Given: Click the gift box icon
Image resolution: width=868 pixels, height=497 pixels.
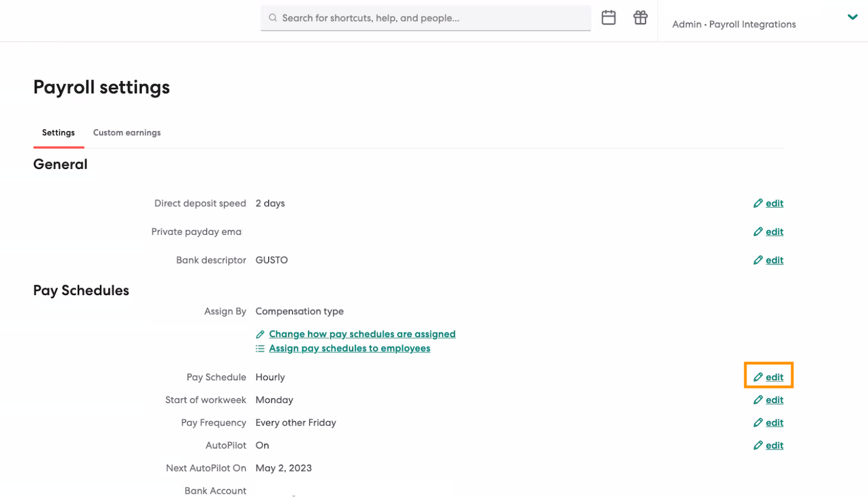Looking at the screenshot, I should [640, 18].
